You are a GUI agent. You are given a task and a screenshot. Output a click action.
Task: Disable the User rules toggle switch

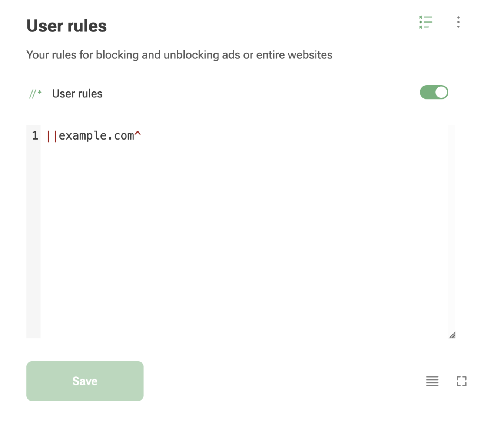[x=434, y=93]
